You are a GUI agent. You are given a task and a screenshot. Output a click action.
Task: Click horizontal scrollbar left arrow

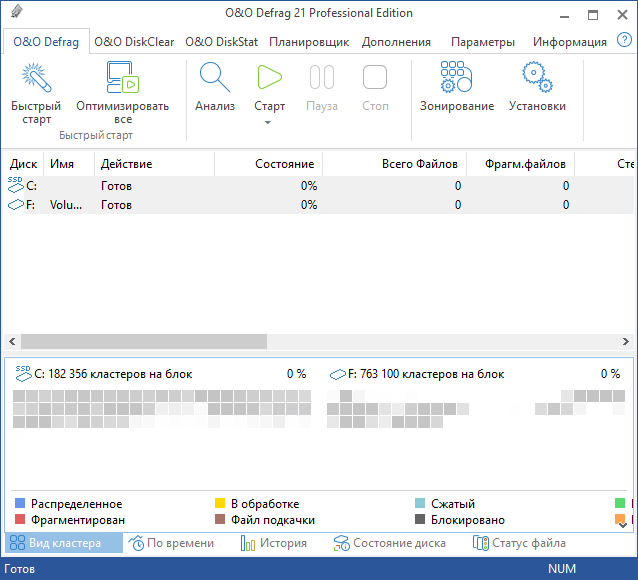coord(12,341)
